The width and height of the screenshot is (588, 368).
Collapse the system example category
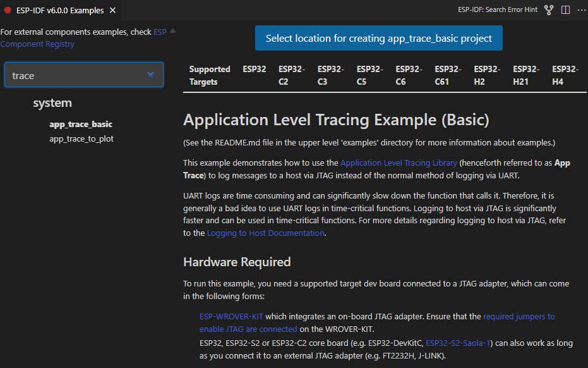[x=52, y=102]
